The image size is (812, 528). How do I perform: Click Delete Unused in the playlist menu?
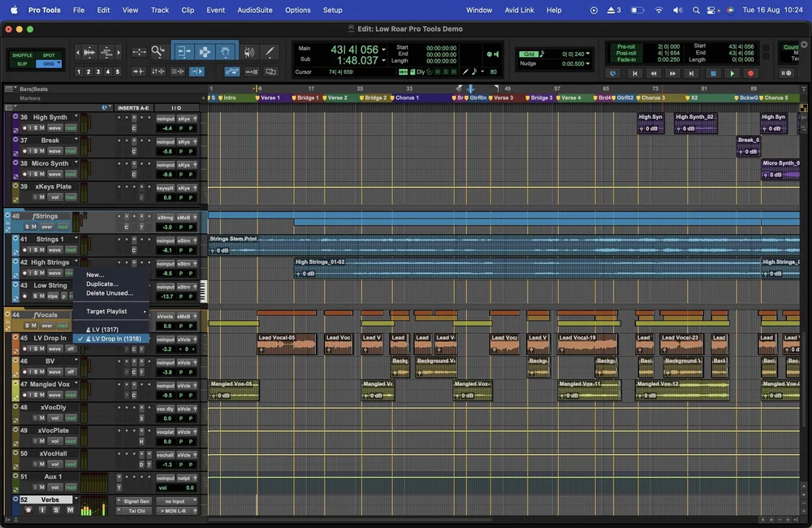tap(109, 293)
